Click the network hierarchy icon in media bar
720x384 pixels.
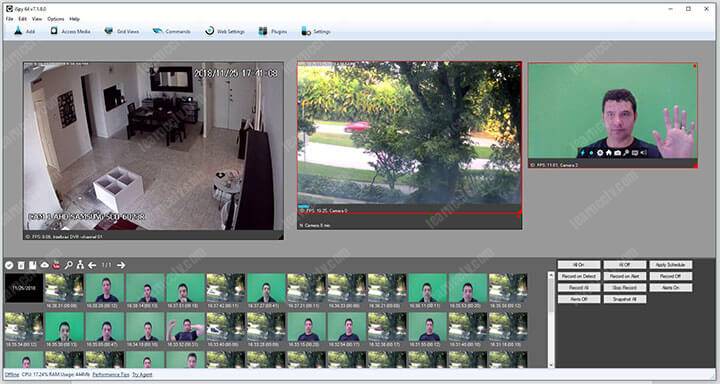[80, 265]
